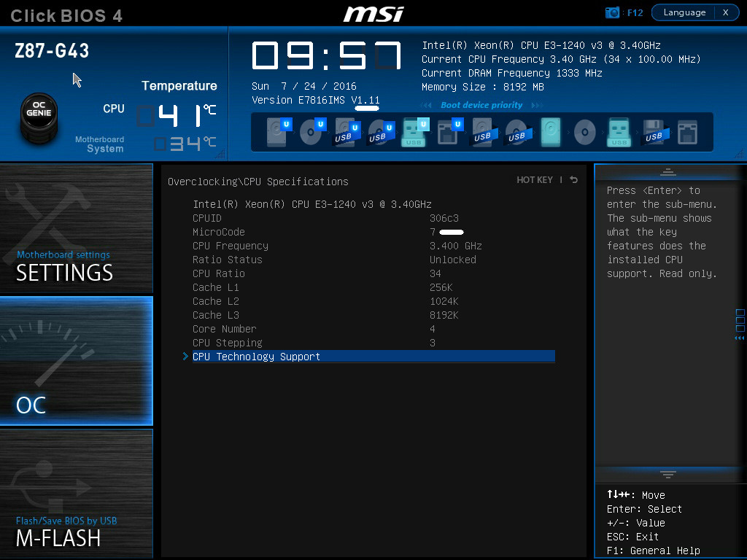The width and height of the screenshot is (747, 560).
Task: Open the M-FLASH BIOS flash section
Action: point(76,494)
